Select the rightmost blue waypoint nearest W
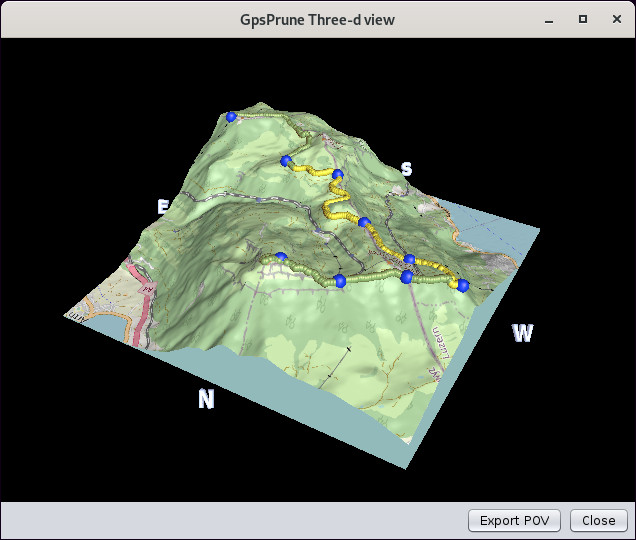Image resolution: width=636 pixels, height=540 pixels. (x=463, y=285)
